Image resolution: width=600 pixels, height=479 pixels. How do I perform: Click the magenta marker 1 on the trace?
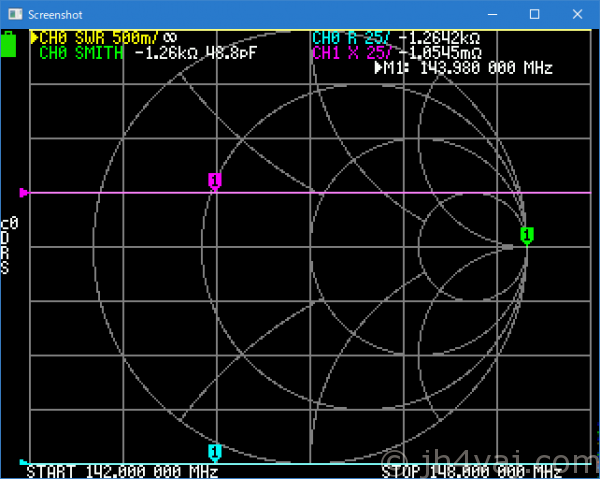coord(215,181)
